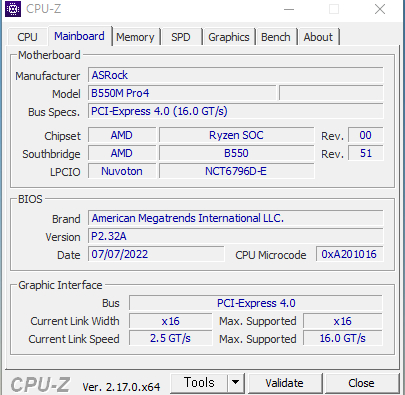Click Bus Specs value PCI-Express 4.0 (16.0 GT/s)
405x395 pixels.
tap(236, 111)
